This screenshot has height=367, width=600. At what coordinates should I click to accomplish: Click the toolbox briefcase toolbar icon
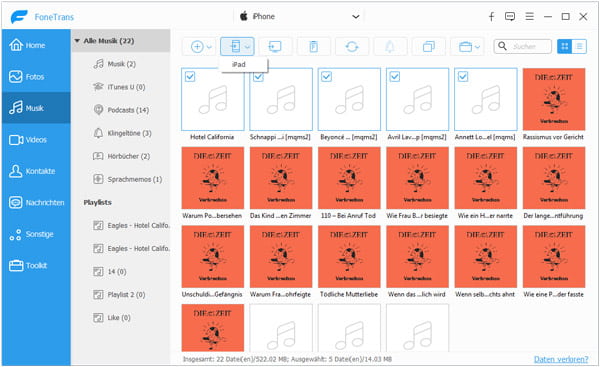465,47
